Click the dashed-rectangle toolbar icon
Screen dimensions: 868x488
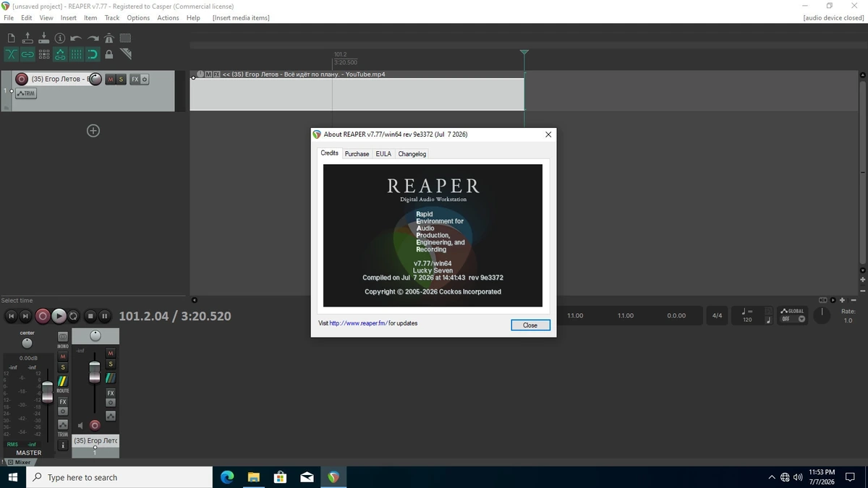pos(125,38)
